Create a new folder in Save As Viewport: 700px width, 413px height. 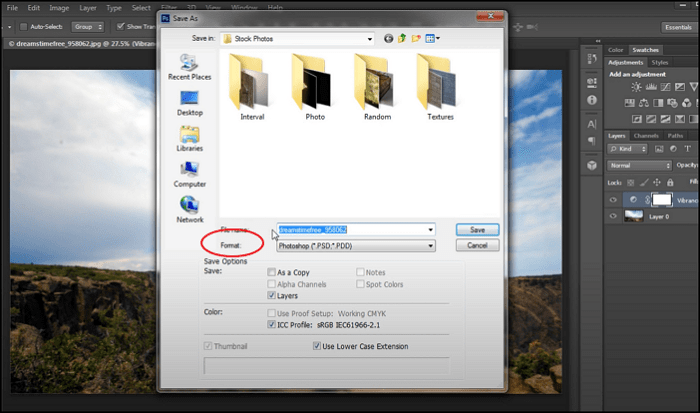416,38
